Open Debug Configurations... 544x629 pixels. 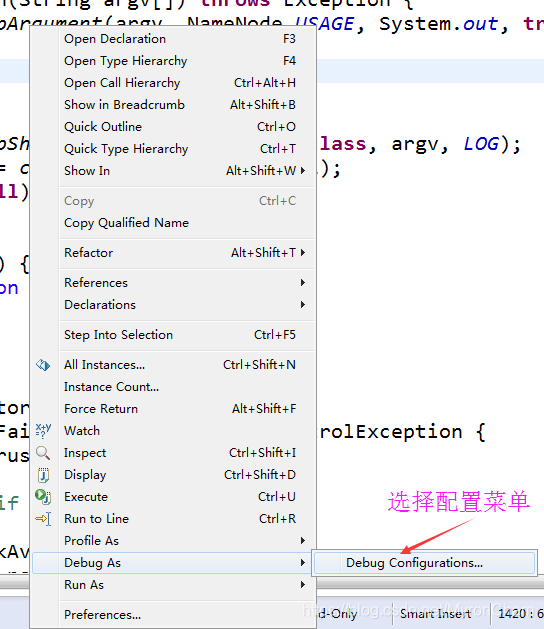(424, 563)
